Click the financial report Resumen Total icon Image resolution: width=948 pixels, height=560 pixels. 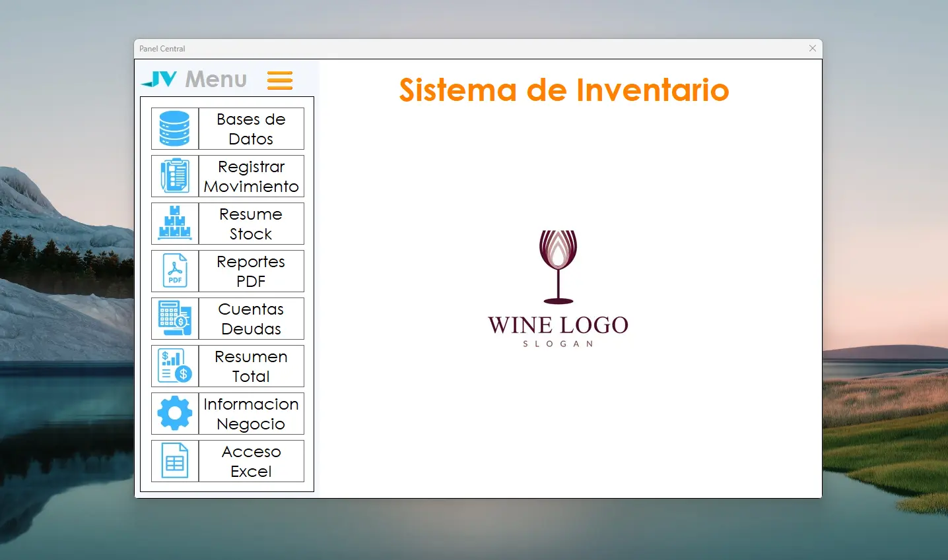175,366
